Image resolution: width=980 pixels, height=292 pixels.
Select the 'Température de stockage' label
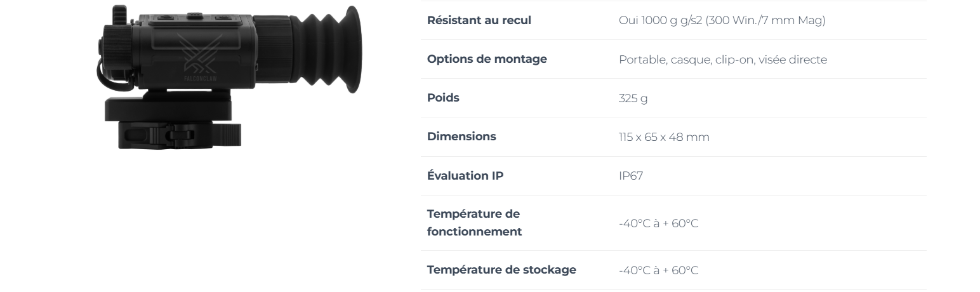coord(501,270)
